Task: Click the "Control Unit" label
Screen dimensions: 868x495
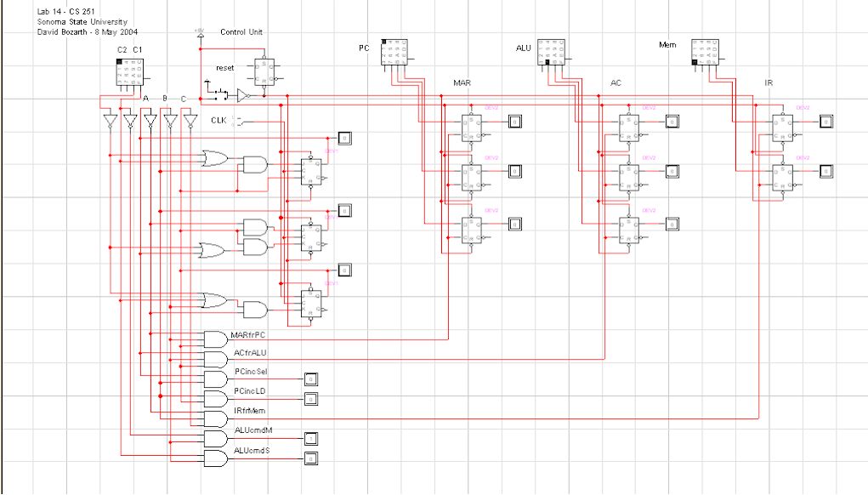Action: tap(241, 32)
